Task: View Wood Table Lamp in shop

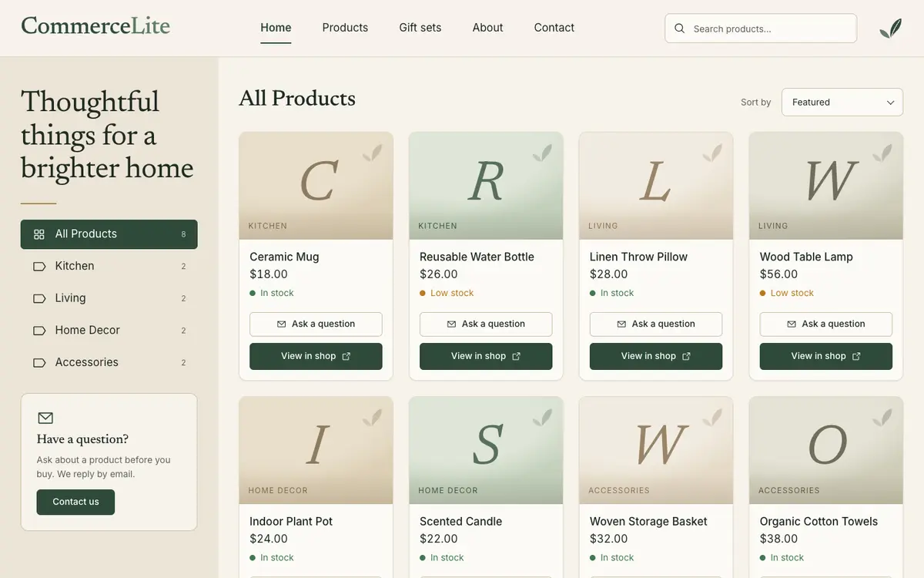Action: (826, 356)
